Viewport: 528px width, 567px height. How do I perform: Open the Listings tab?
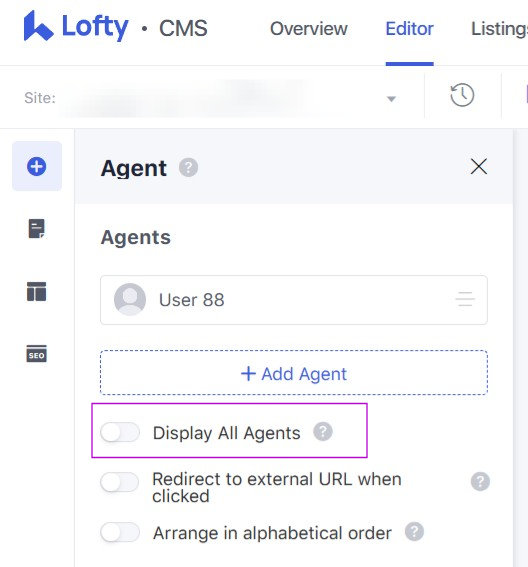(x=499, y=29)
